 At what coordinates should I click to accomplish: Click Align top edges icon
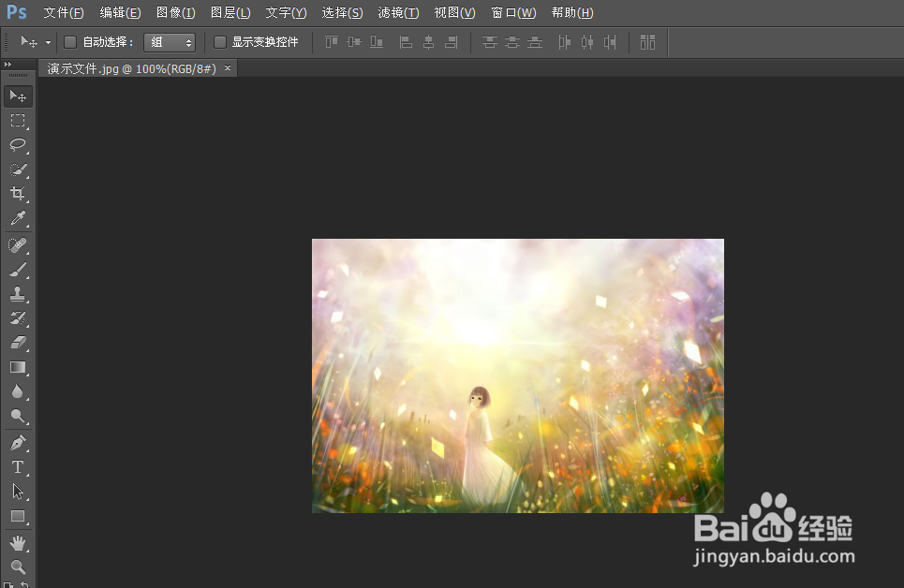(332, 41)
